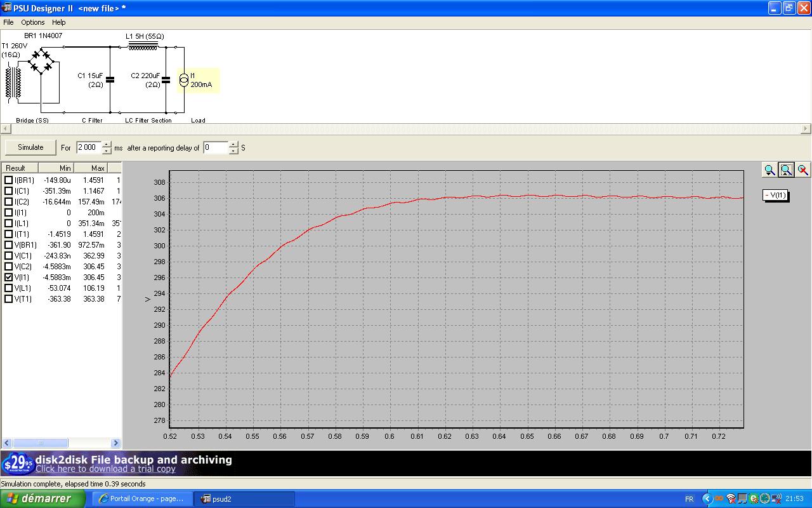Click the grey monitor tray icon
Screen dimensions: 812x508
coord(742,499)
